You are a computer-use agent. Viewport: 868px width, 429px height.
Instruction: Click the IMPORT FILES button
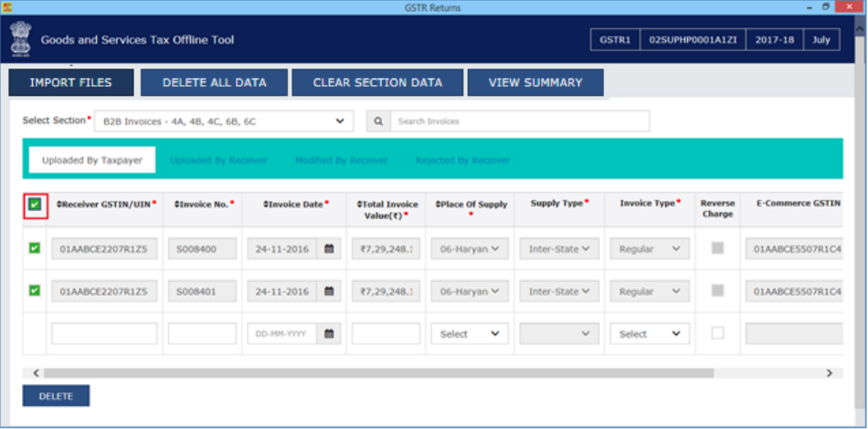point(71,82)
